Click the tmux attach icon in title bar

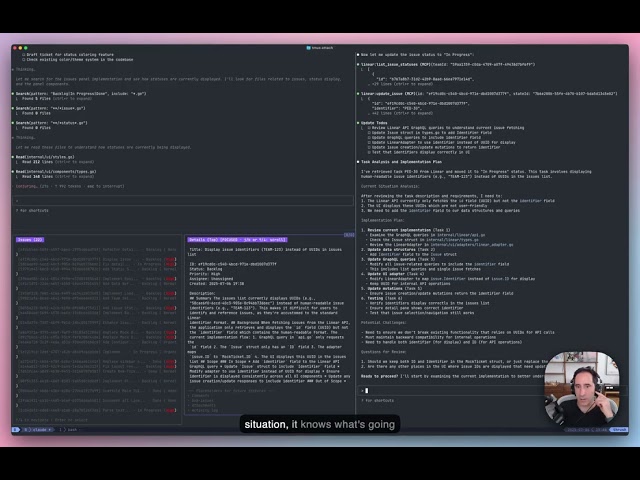tap(308, 48)
